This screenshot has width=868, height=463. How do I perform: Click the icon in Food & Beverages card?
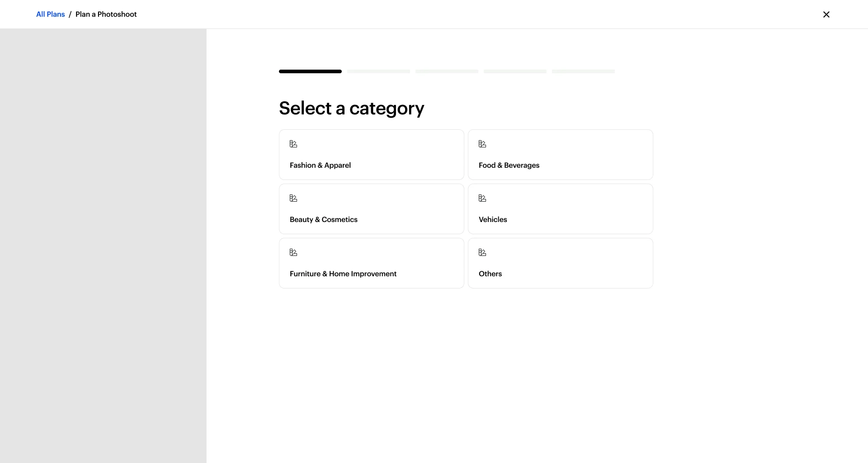tap(482, 144)
